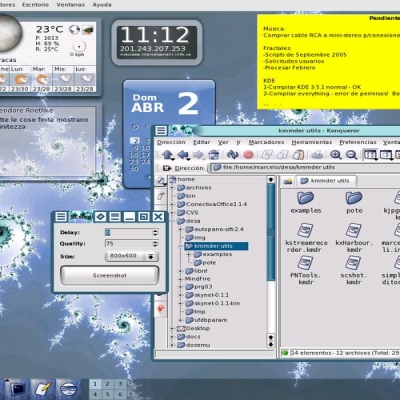Click Konqueror's Forward arrow
This screenshot has height=400, width=400.
coord(198,155)
